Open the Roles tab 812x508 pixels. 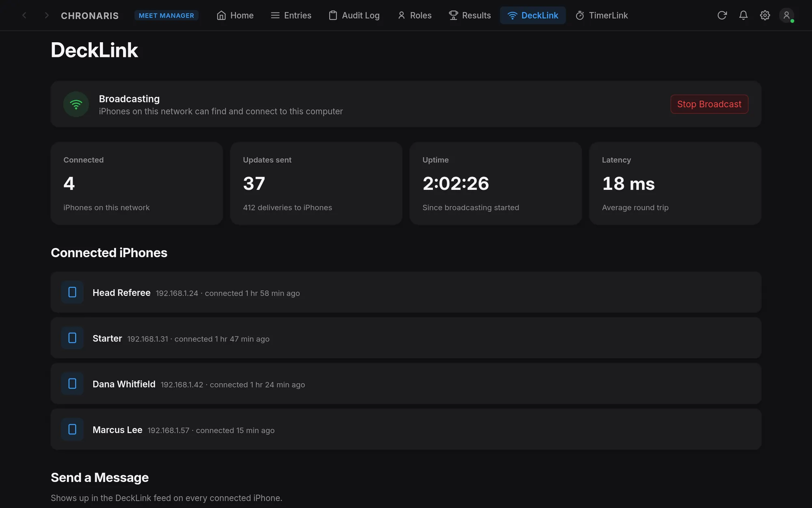coord(415,15)
